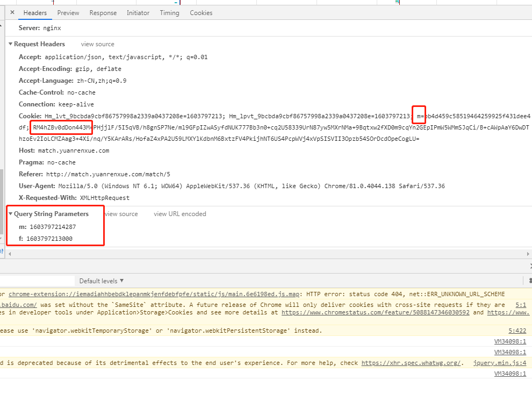Click the Pragma no-cache row
532x416 pixels.
tap(47, 162)
